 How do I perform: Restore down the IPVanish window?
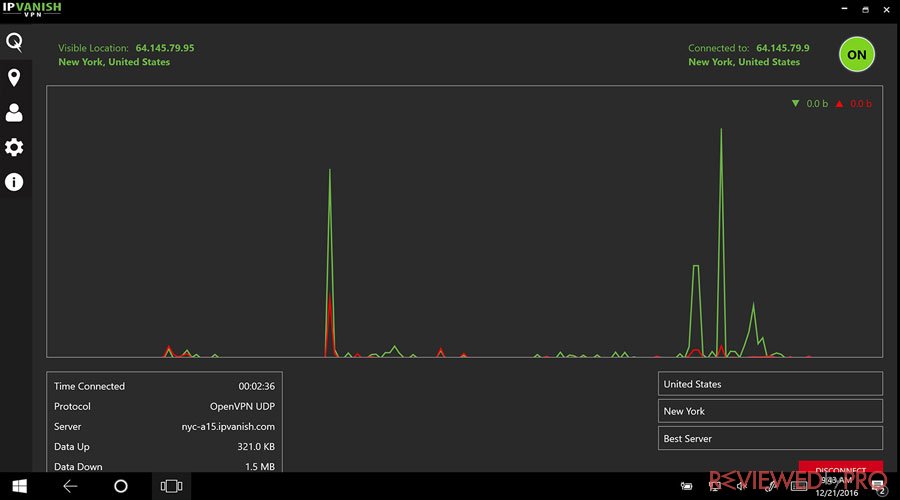point(866,9)
